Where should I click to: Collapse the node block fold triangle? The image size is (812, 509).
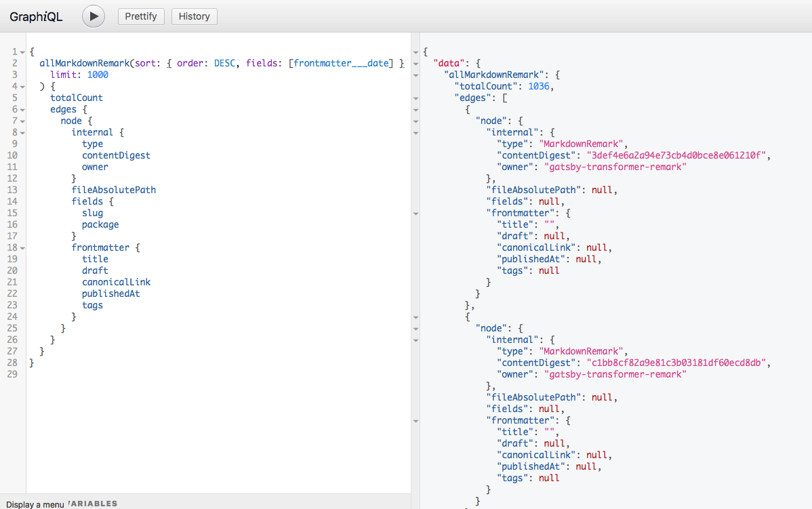point(21,120)
